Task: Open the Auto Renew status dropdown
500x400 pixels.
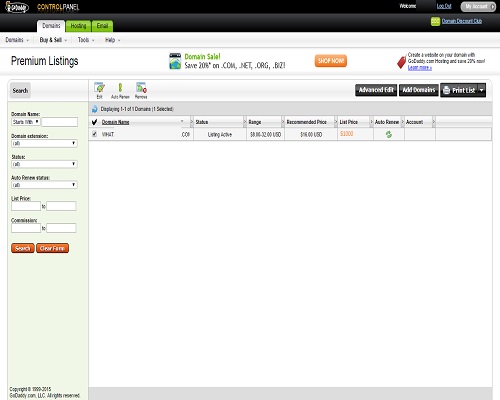Action: pyautogui.click(x=44, y=185)
